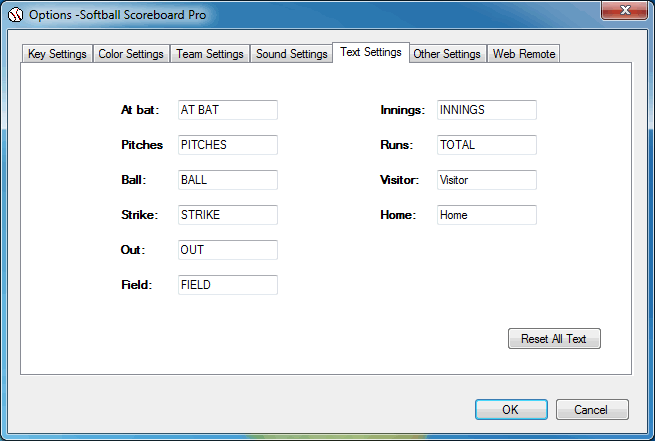Select the Strike input field
Image resolution: width=655 pixels, height=441 pixels.
(x=227, y=215)
